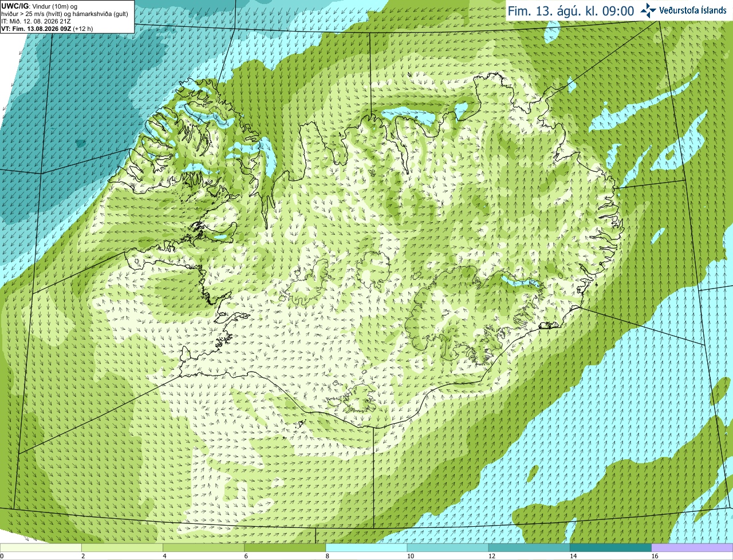Screen dimensions: 733x560
Task: Click the legend tick label 12
Action: click(x=491, y=556)
